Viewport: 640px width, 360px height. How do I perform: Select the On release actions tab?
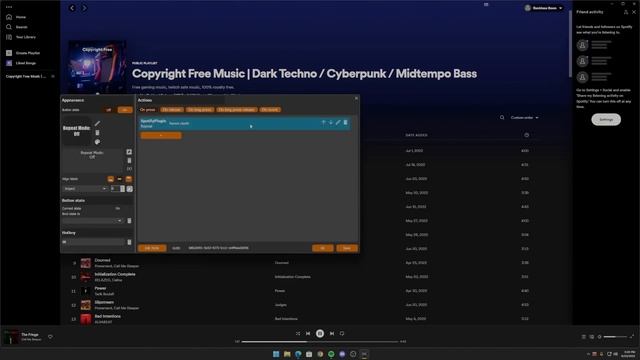(x=172, y=110)
